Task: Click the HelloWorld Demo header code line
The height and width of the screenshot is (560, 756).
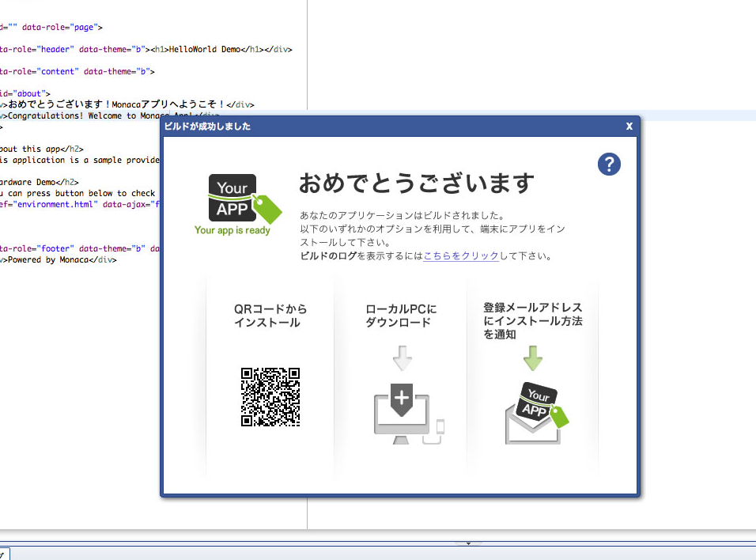Action: pyautogui.click(x=150, y=49)
